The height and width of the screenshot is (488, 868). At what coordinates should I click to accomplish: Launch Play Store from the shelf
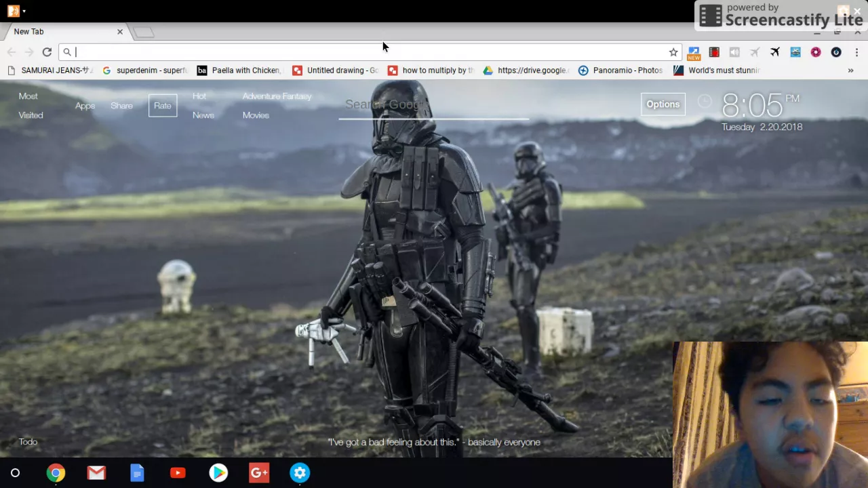pos(218,473)
